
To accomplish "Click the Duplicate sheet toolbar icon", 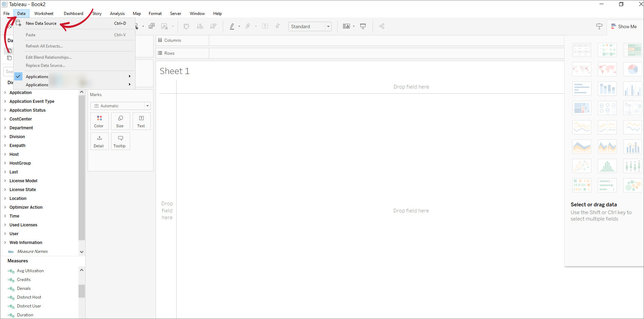I will click(151, 26).
